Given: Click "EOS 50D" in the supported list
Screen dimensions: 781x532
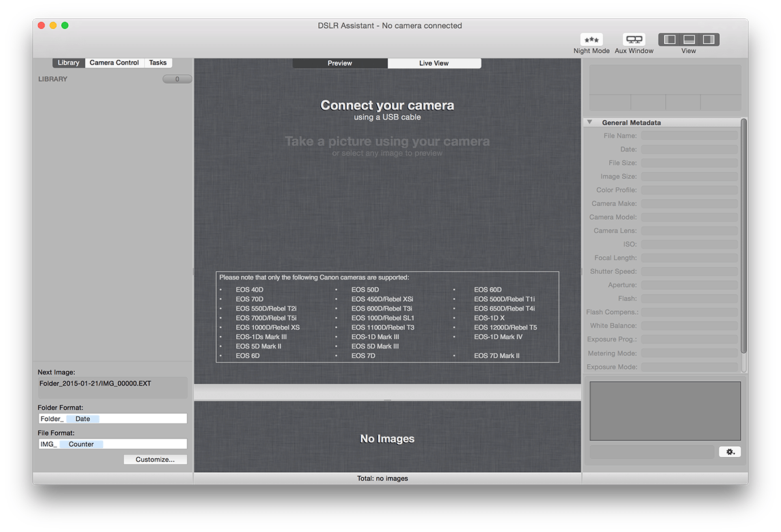Looking at the screenshot, I should coord(365,289).
